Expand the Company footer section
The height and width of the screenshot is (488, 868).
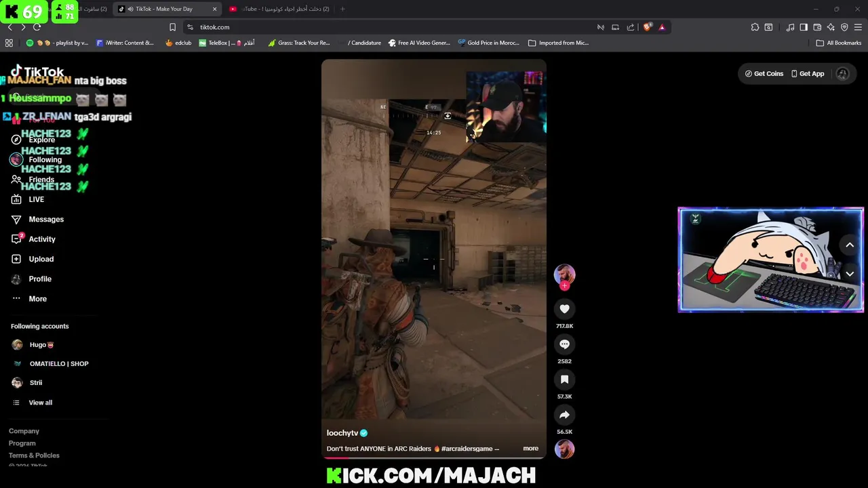pos(24,431)
